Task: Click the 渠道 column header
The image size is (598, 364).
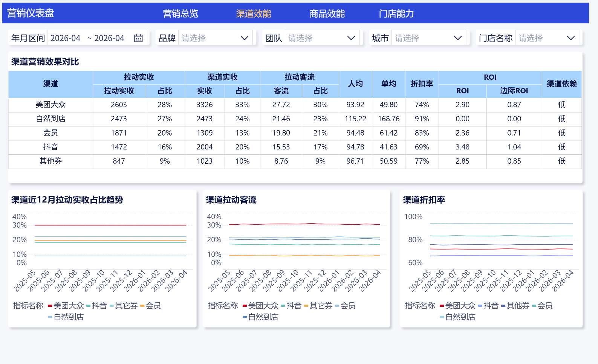Action: [x=50, y=84]
